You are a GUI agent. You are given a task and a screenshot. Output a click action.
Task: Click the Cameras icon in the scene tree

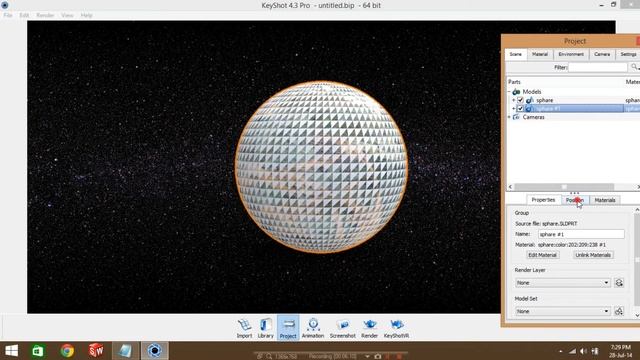coord(516,117)
